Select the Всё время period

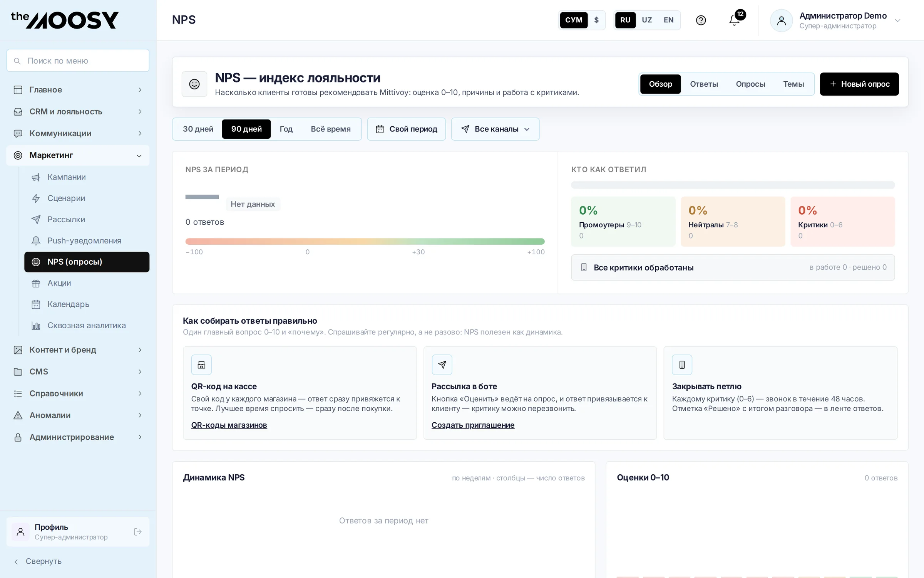(331, 129)
